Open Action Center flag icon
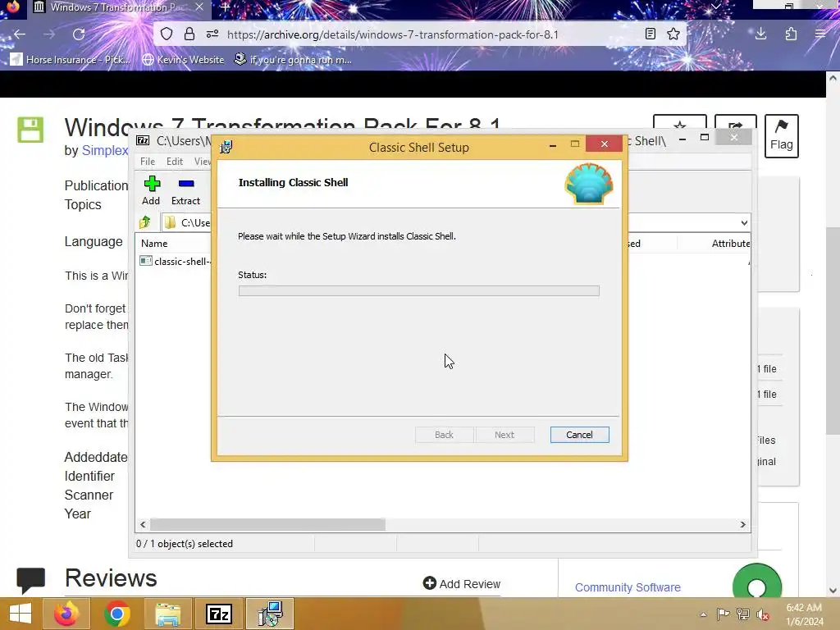This screenshot has height=630, width=840. (x=723, y=614)
